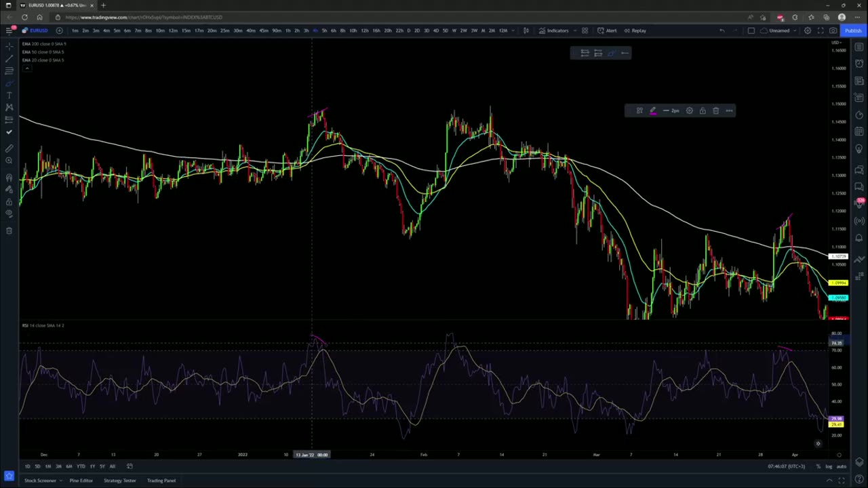Image resolution: width=868 pixels, height=488 pixels.
Task: Click the browser address bar URL
Action: [x=144, y=17]
